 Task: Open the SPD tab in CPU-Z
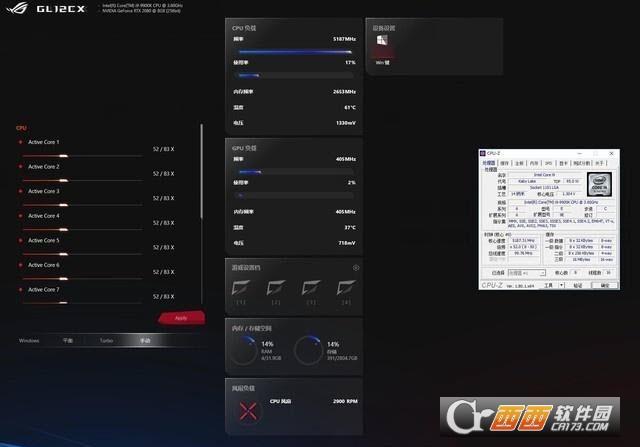[548, 162]
